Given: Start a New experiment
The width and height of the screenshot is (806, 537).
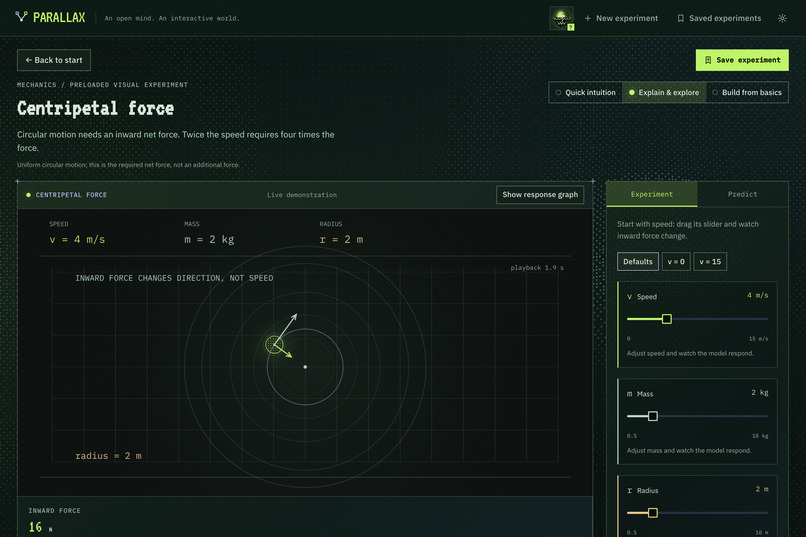Looking at the screenshot, I should click(621, 18).
